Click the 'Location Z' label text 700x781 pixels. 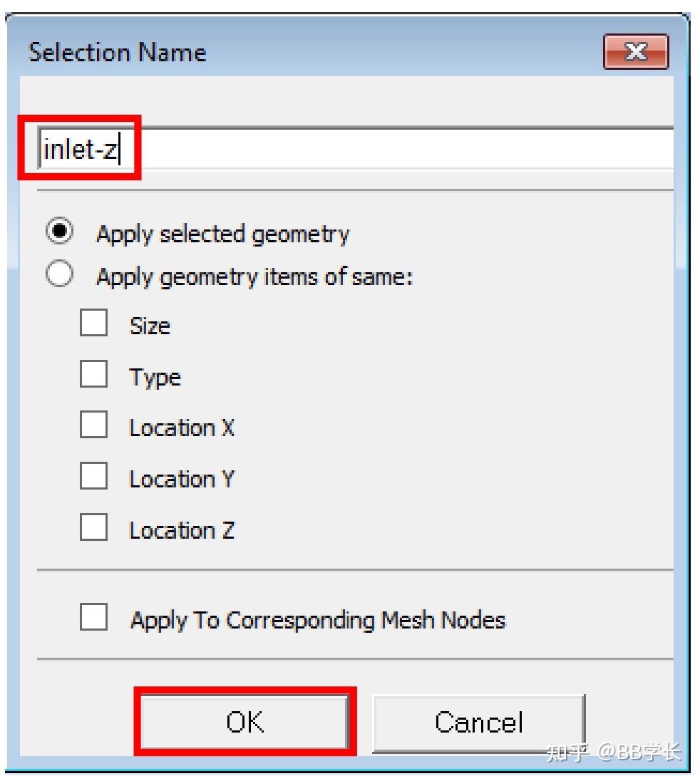pyautogui.click(x=181, y=530)
